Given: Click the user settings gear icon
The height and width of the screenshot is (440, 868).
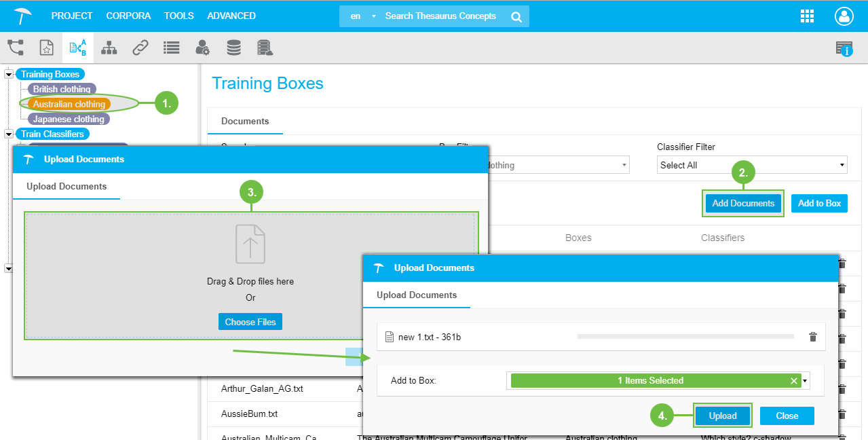Looking at the screenshot, I should [202, 48].
